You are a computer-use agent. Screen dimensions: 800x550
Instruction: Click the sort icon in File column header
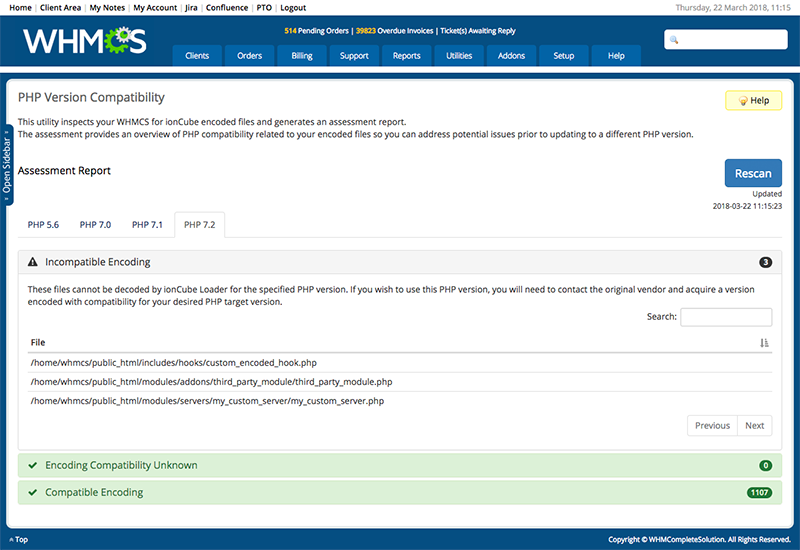coord(764,343)
